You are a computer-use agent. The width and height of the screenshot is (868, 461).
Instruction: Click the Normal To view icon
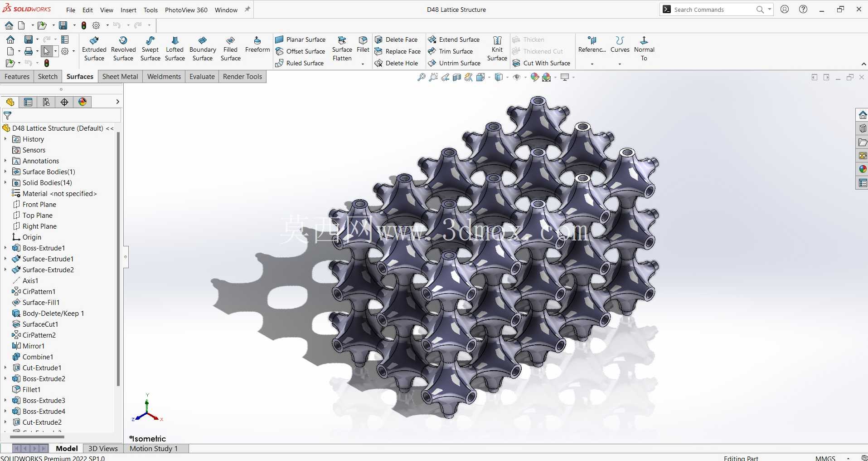click(644, 49)
